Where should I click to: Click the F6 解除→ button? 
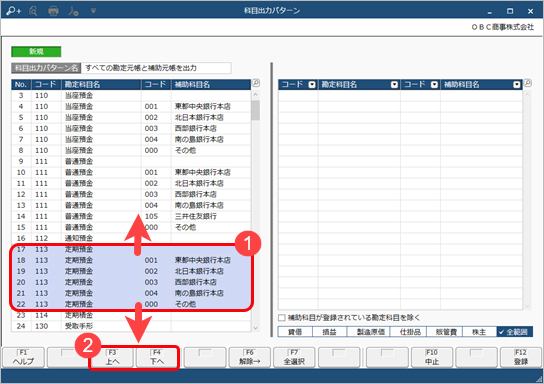249,357
